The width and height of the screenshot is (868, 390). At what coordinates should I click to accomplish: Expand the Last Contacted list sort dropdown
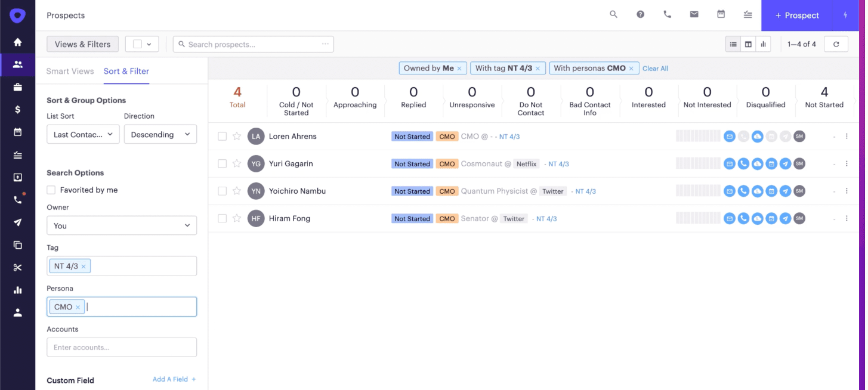[x=82, y=134]
